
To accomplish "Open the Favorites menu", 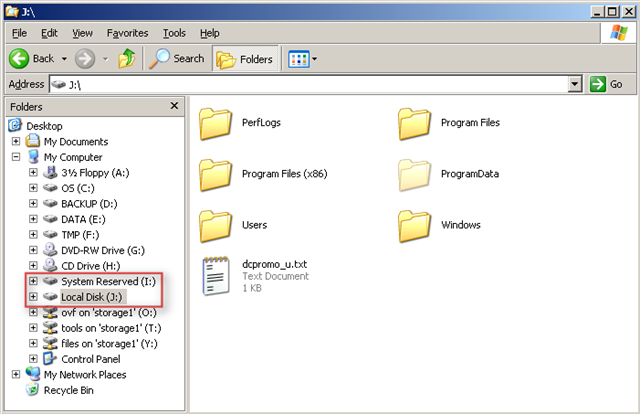I will point(127,33).
